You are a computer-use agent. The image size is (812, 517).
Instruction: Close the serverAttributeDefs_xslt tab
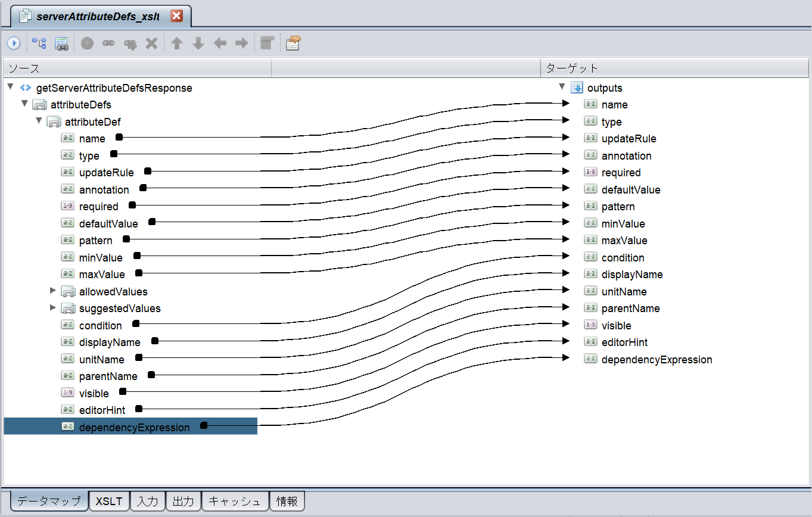coord(176,16)
